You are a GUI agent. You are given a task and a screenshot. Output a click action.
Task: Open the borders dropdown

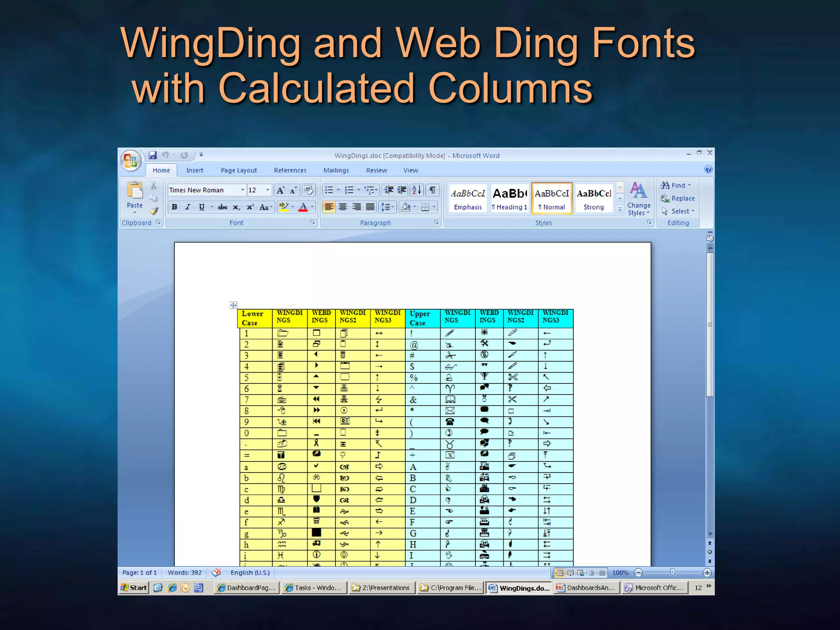click(x=434, y=208)
